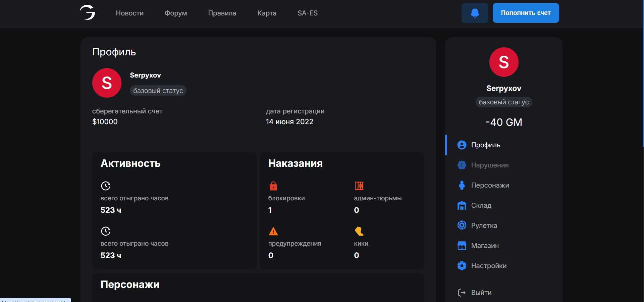The height and width of the screenshot is (302, 644).
Task: Open the Новости page from top navigation
Action: tap(129, 13)
